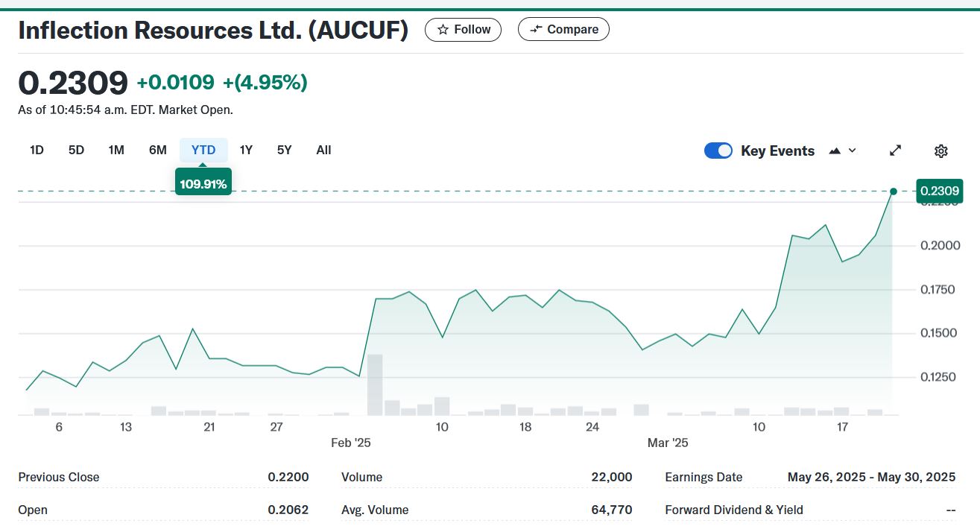The width and height of the screenshot is (980, 532).
Task: Click the tallest volume bar in February
Action: 375,384
